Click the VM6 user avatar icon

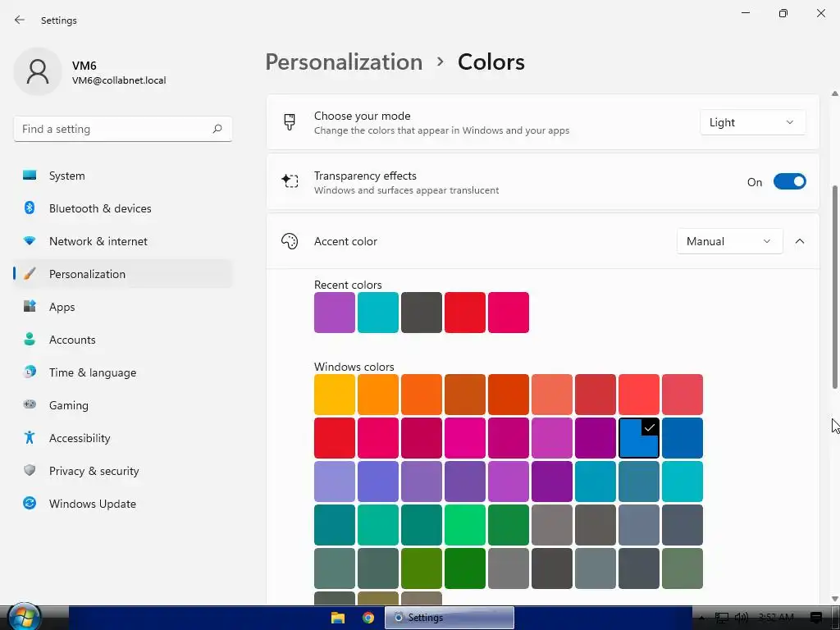pos(38,71)
